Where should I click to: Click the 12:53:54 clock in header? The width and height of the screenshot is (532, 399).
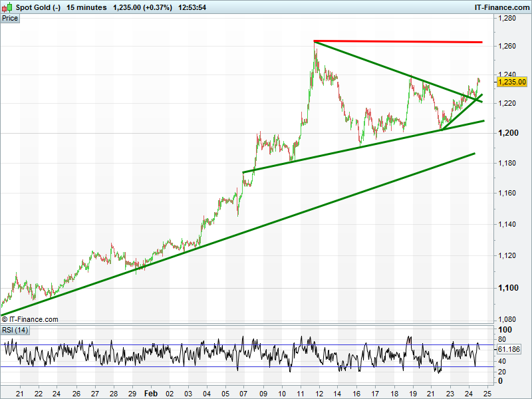[x=192, y=7]
